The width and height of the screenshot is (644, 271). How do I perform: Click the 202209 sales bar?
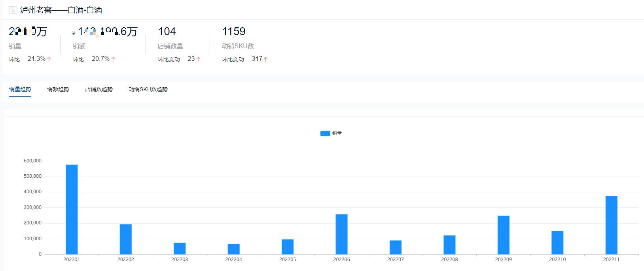(x=504, y=235)
